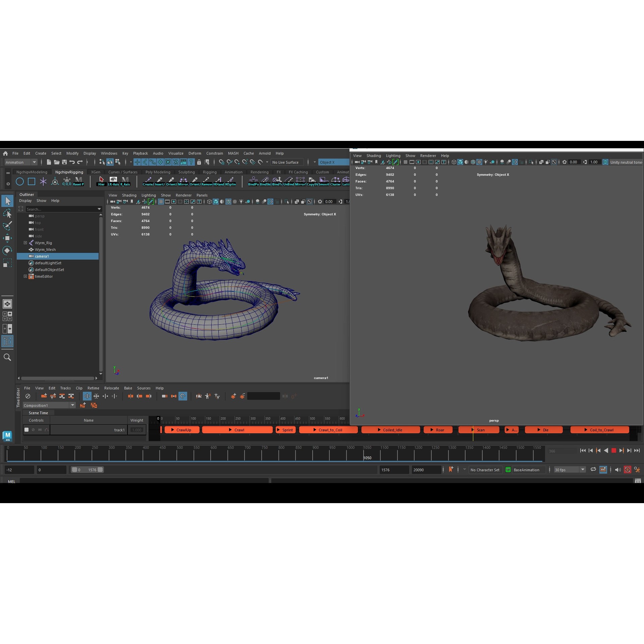Toggle mute on track1 in Time Editor

pyautogui.click(x=33, y=430)
